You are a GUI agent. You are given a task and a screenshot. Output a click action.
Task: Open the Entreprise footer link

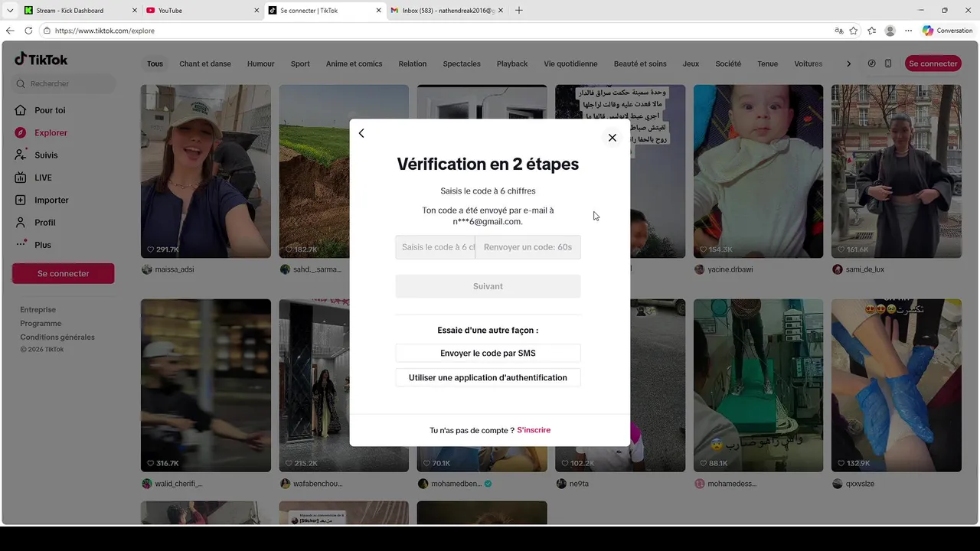pyautogui.click(x=38, y=310)
